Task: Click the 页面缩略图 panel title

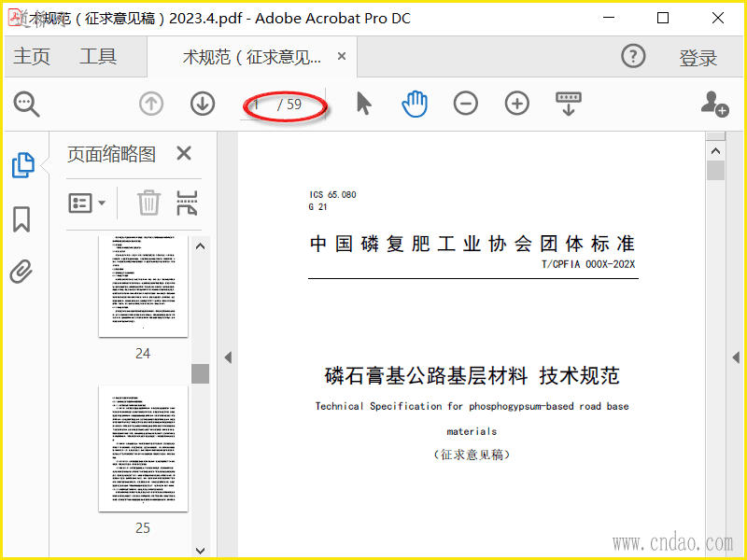Action: [x=111, y=154]
